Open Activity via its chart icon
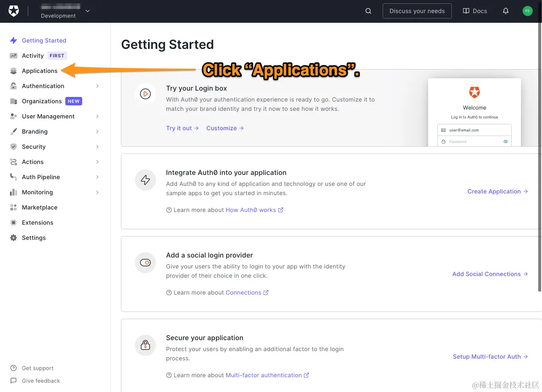The width and height of the screenshot is (542, 392). pyautogui.click(x=13, y=55)
